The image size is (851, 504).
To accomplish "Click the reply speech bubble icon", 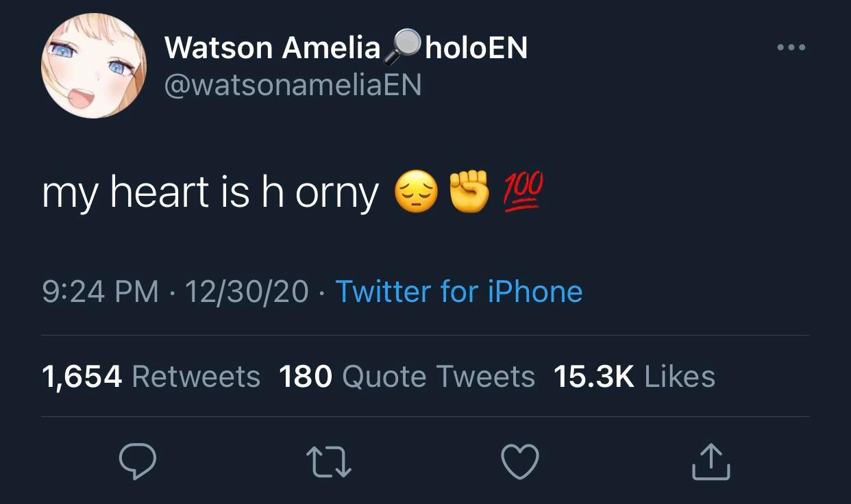I will point(138,462).
